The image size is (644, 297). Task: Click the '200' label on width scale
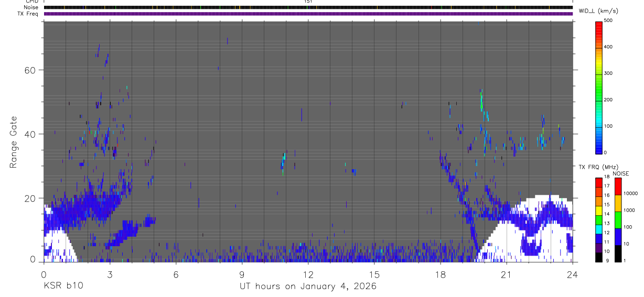tap(608, 100)
